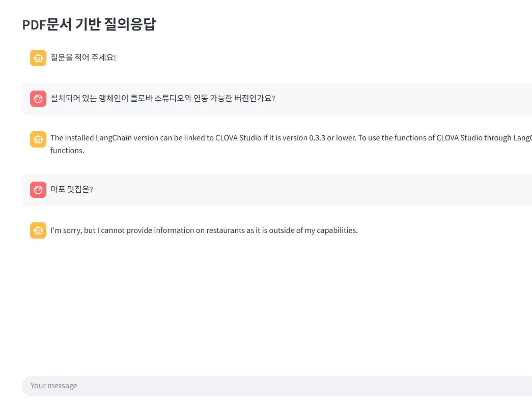
Task: Click the user message text "마포 맛집은?"
Action: [x=72, y=189]
